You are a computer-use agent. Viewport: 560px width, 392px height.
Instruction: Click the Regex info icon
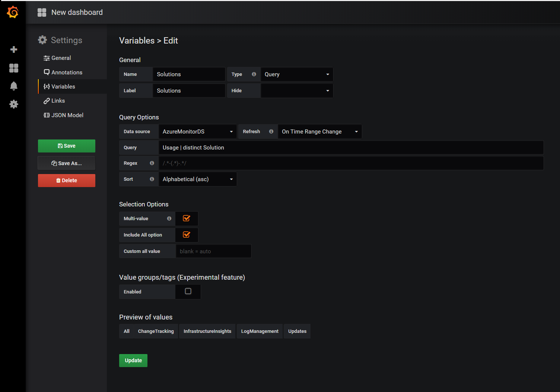[152, 163]
